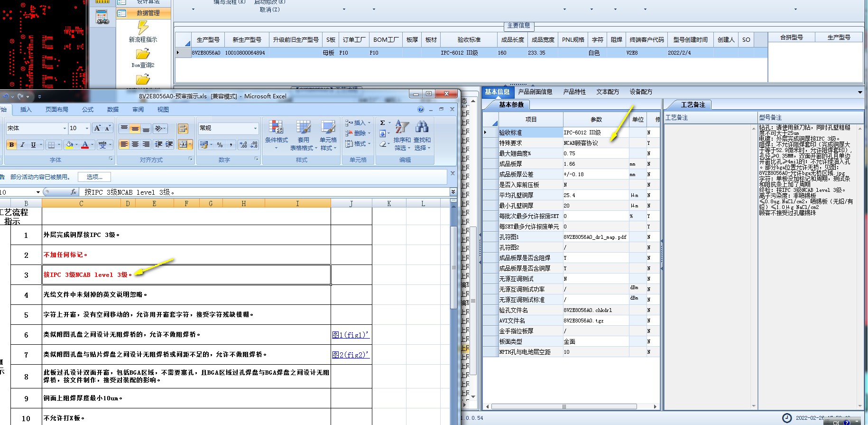Viewport: 868px width, 425px height.
Task: Open the number format dropdown 常规
Action: (255, 128)
